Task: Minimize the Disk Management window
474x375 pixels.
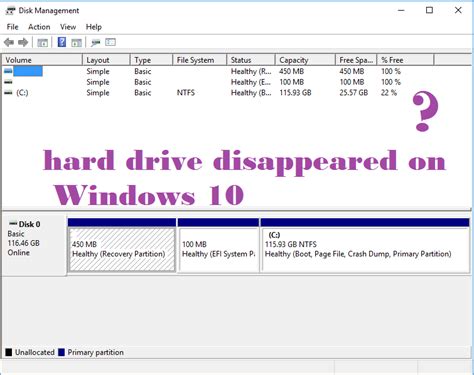Action: coord(401,10)
